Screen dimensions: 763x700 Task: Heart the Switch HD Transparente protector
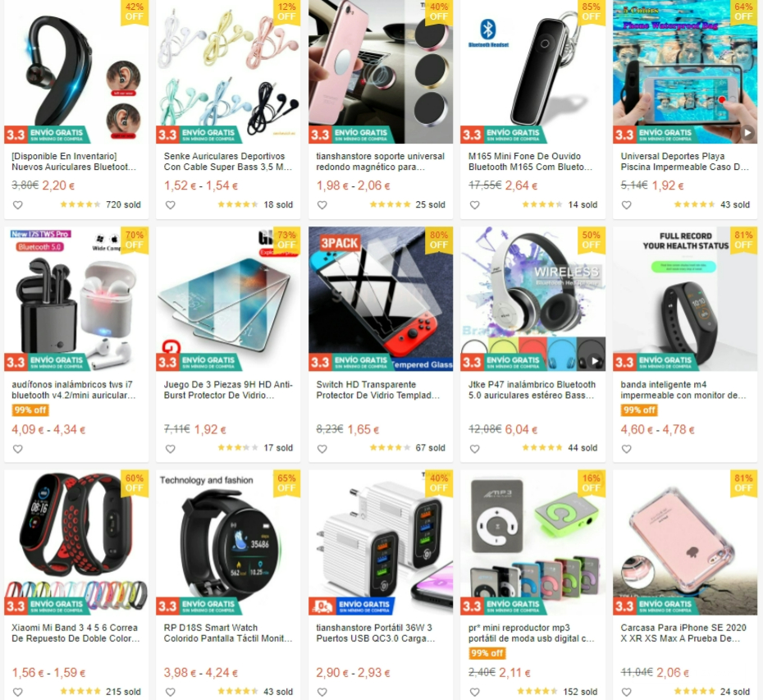pyautogui.click(x=322, y=449)
